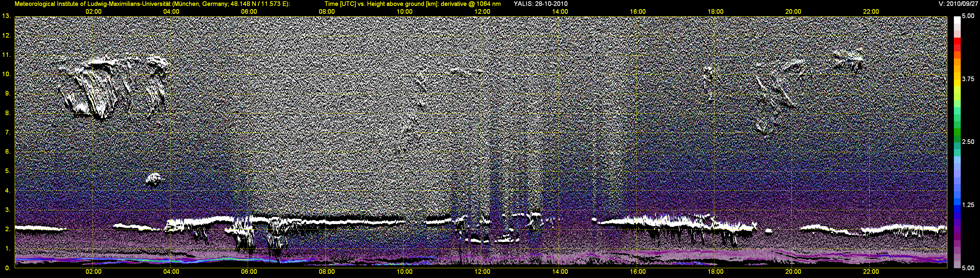980x278 pixels.
Task: Click the 1.25 value on the color scale
Action: 968,205
